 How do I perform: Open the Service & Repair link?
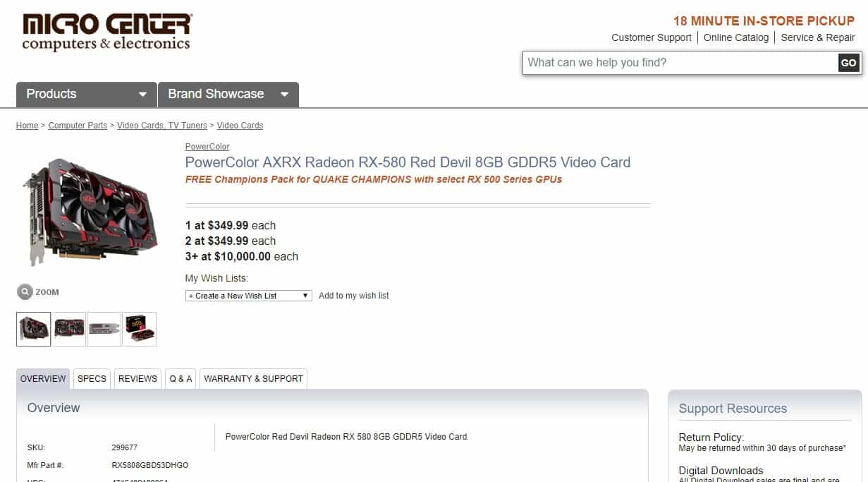pyautogui.click(x=818, y=37)
